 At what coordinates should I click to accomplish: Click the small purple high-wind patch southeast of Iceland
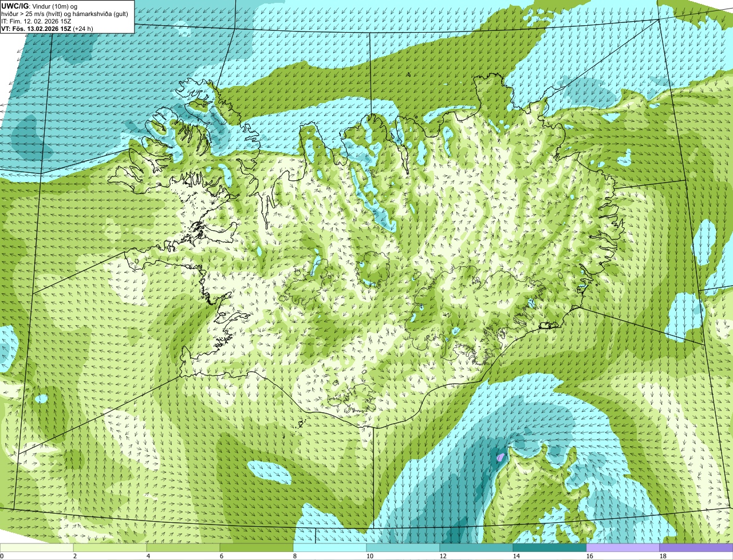tap(501, 457)
